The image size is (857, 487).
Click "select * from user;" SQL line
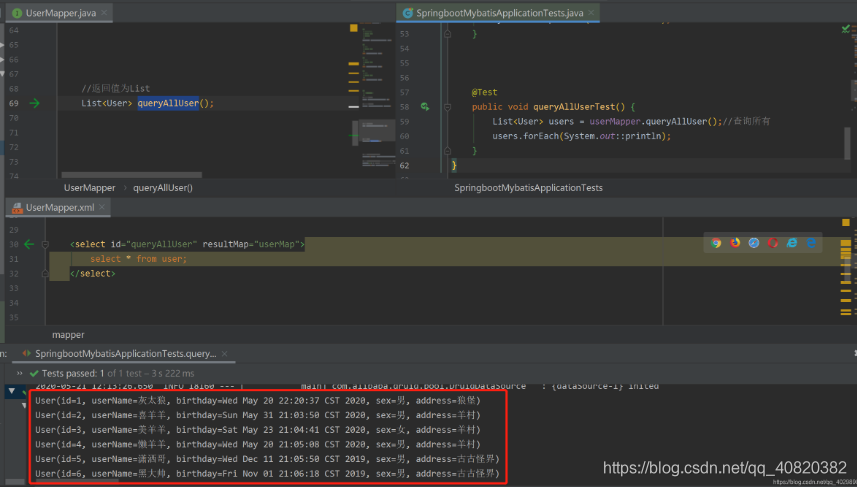coord(138,259)
